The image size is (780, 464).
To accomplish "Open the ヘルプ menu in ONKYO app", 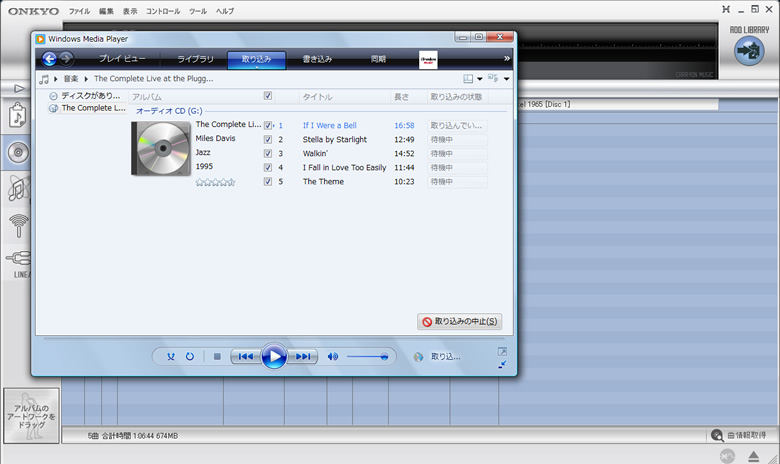I will tap(225, 11).
